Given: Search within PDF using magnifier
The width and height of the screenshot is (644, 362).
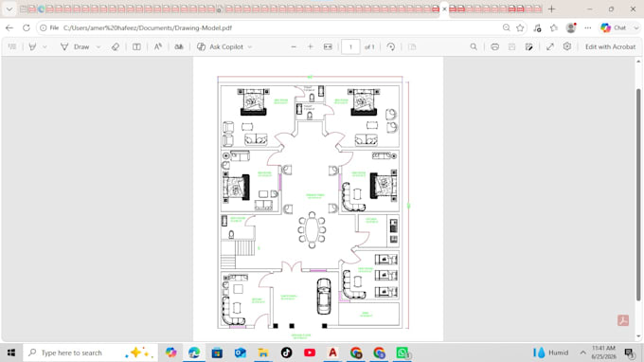Looking at the screenshot, I should coord(474,46).
